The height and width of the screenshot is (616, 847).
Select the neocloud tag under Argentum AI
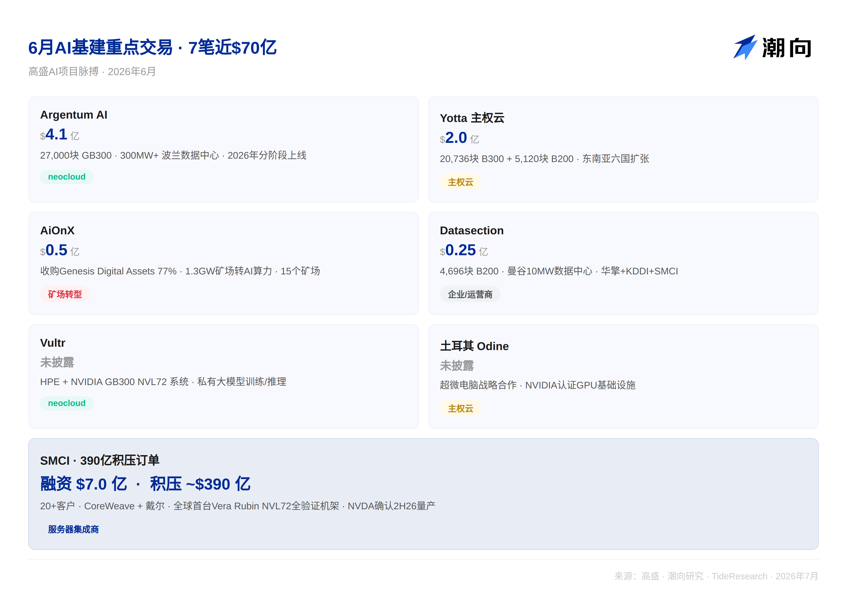67,177
